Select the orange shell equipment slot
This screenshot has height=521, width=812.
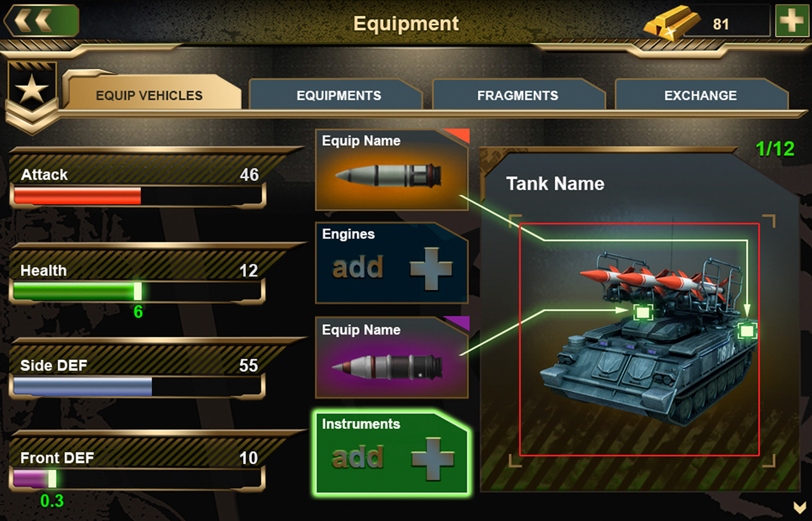click(392, 170)
